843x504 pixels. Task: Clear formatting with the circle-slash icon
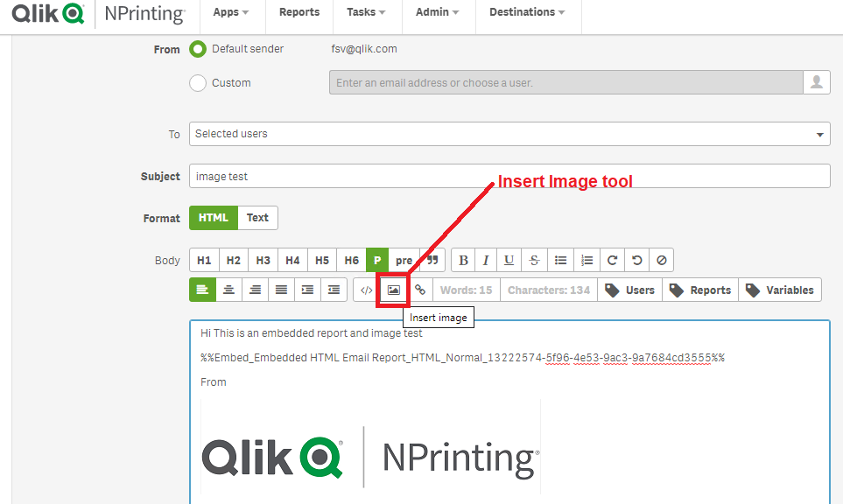[661, 260]
